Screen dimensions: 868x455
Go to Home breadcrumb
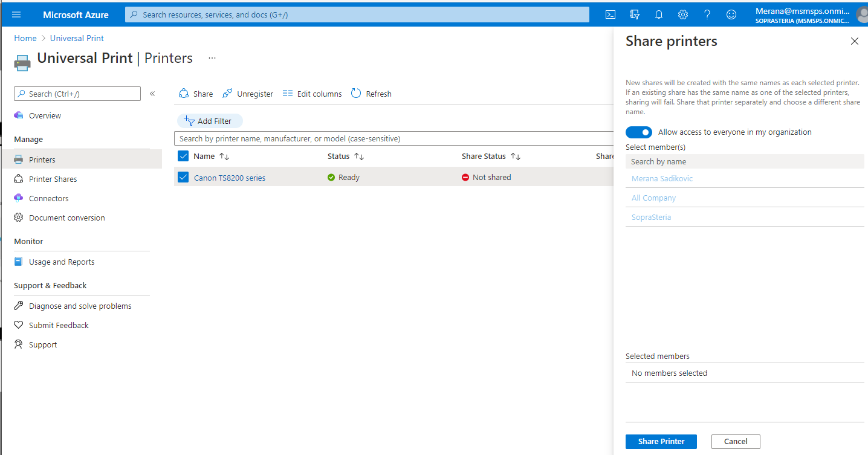coord(25,38)
